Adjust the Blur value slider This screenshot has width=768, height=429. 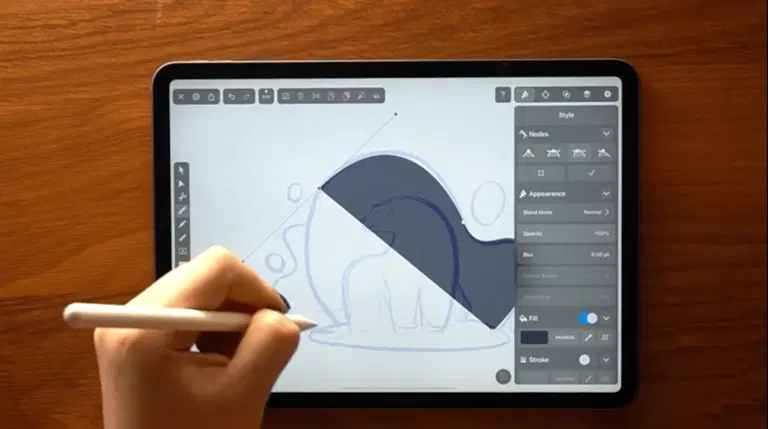(x=566, y=255)
